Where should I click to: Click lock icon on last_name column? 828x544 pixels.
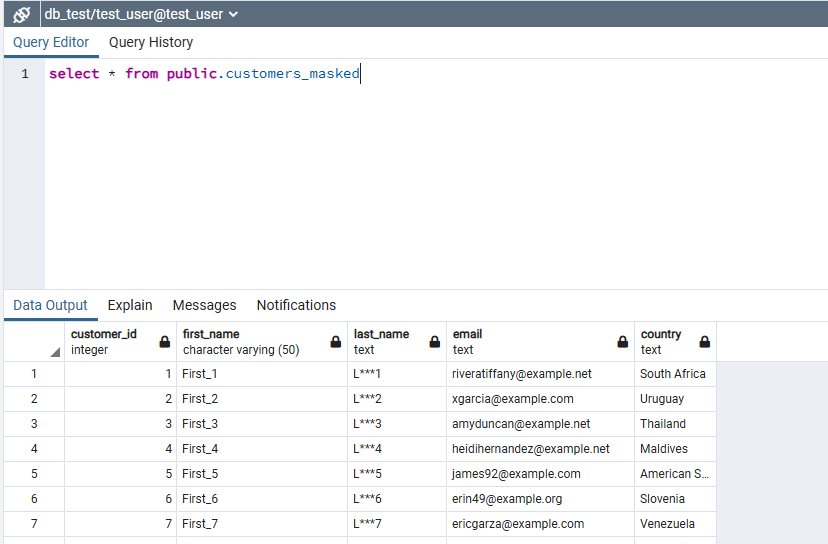[x=435, y=342]
